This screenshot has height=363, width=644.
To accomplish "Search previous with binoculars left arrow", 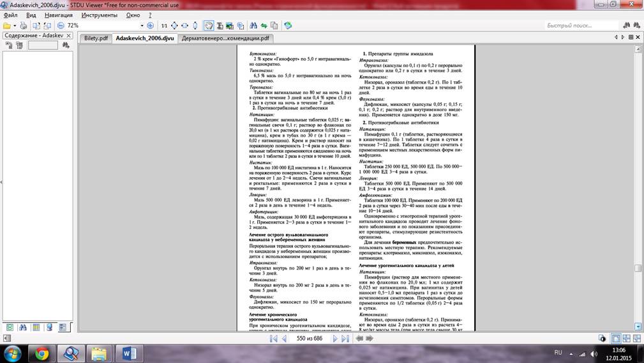I will (626, 26).
